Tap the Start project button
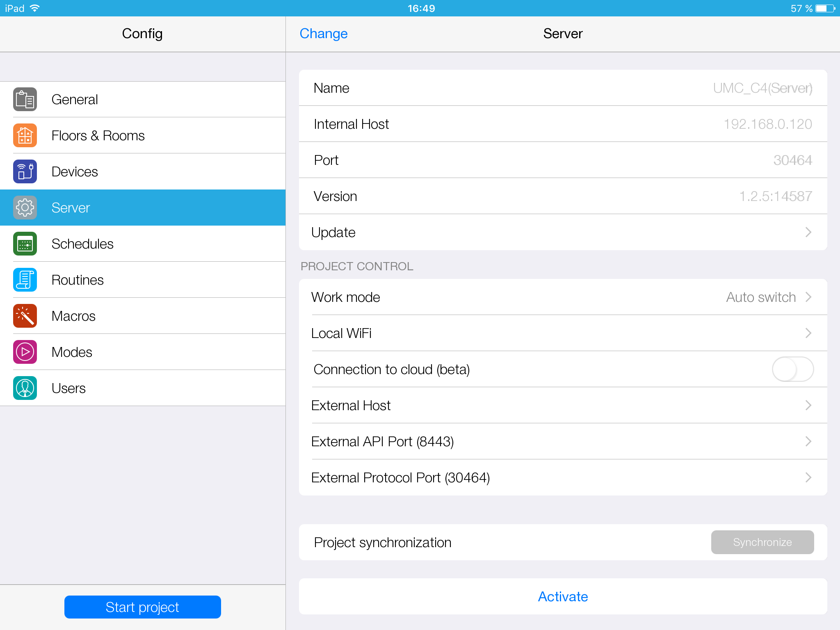This screenshot has height=630, width=840. [x=142, y=607]
